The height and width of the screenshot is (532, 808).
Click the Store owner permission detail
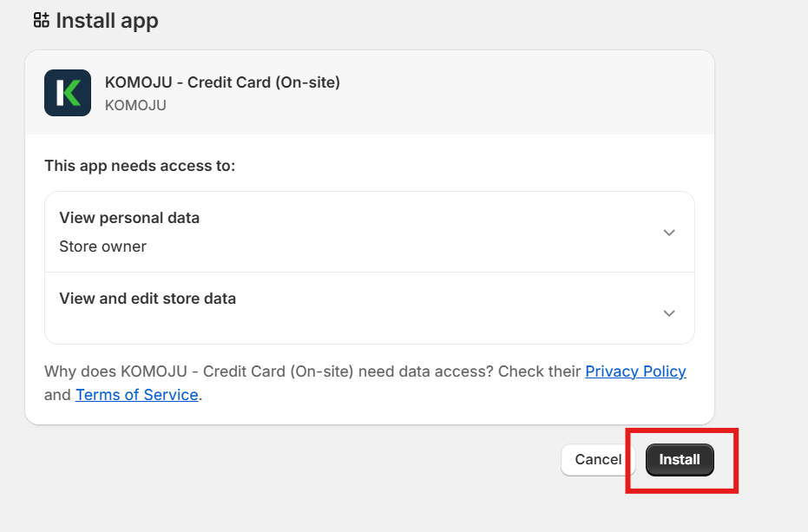[102, 246]
